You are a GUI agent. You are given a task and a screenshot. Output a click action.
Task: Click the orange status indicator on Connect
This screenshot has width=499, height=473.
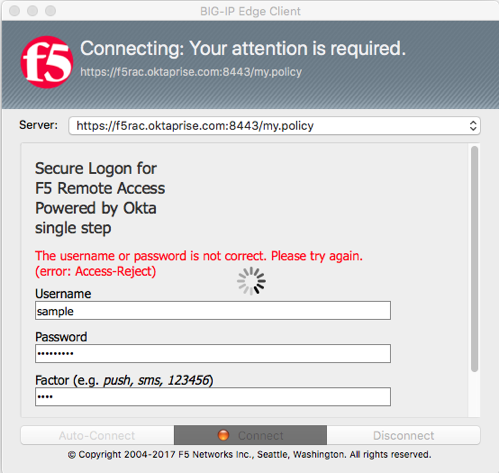223,435
